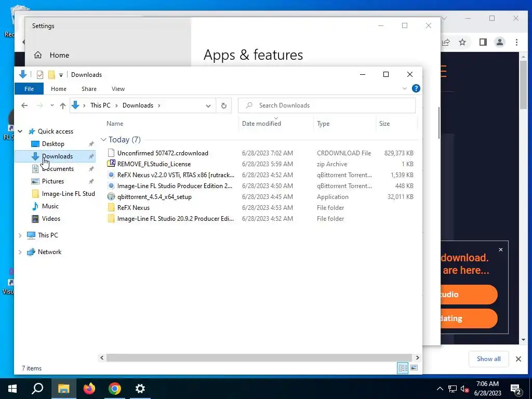Switch to the Share ribbon tab
Screen dimensions: 532x399
(x=89, y=89)
